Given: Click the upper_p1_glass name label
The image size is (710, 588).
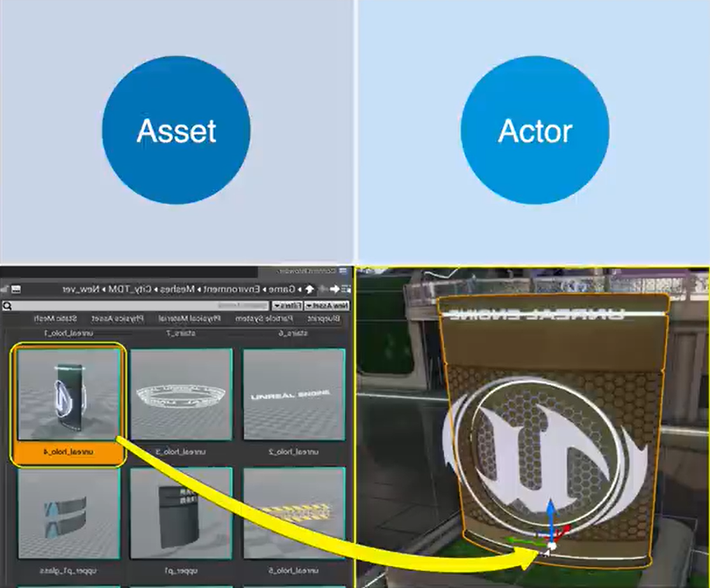Looking at the screenshot, I should click(x=68, y=571).
